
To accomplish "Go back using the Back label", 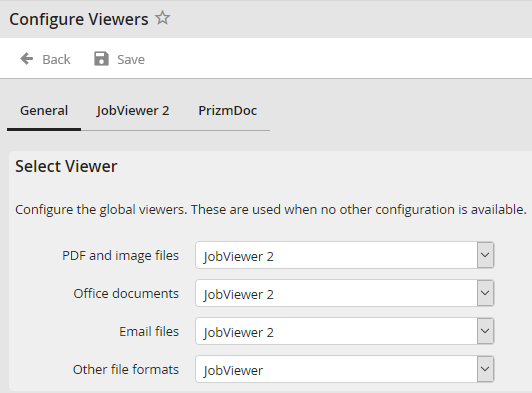I will point(56,59).
